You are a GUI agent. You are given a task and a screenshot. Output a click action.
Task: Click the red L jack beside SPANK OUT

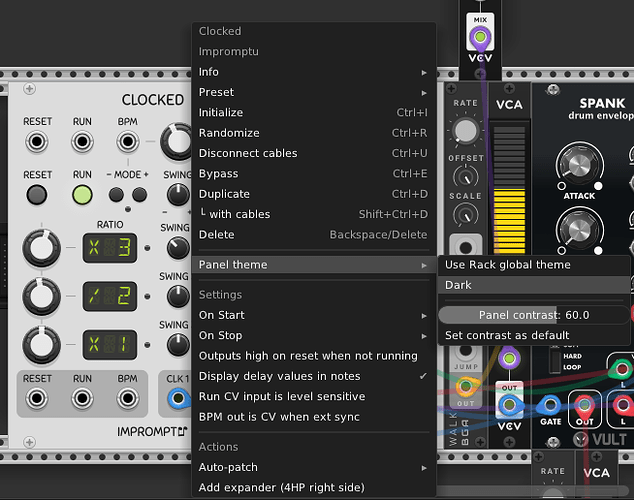coord(622,405)
